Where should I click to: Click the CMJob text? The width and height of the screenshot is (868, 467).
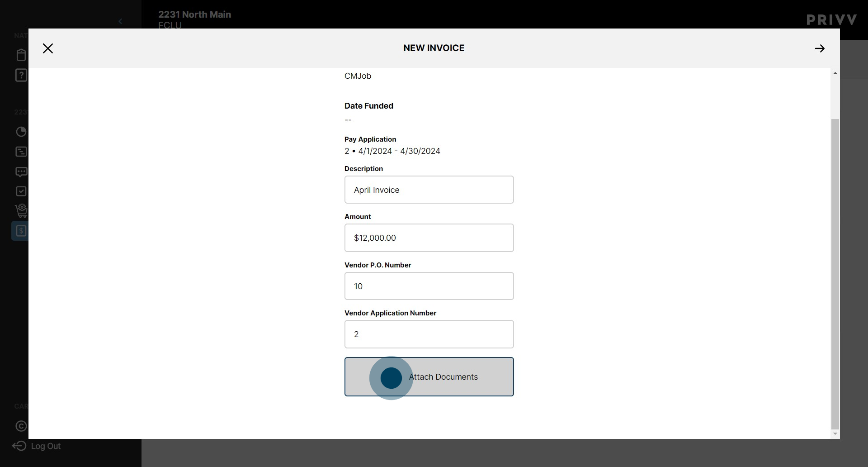click(358, 76)
